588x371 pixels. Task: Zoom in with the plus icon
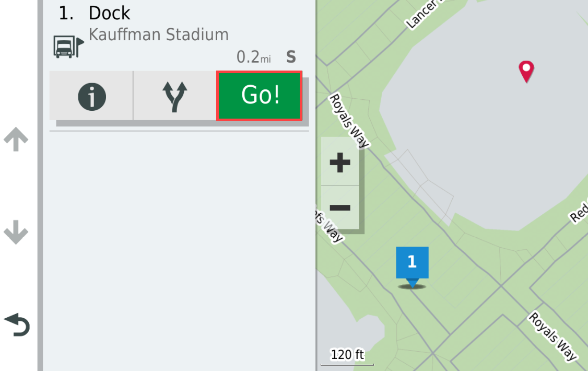(340, 162)
